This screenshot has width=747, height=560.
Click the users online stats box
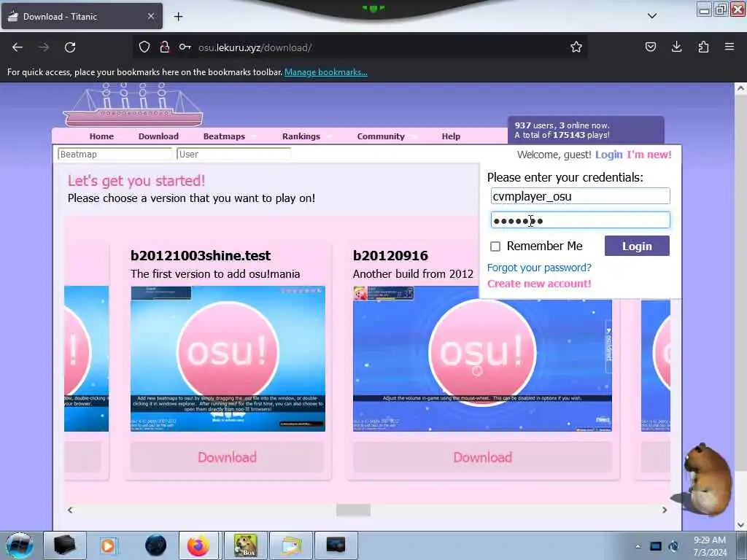[x=586, y=130]
